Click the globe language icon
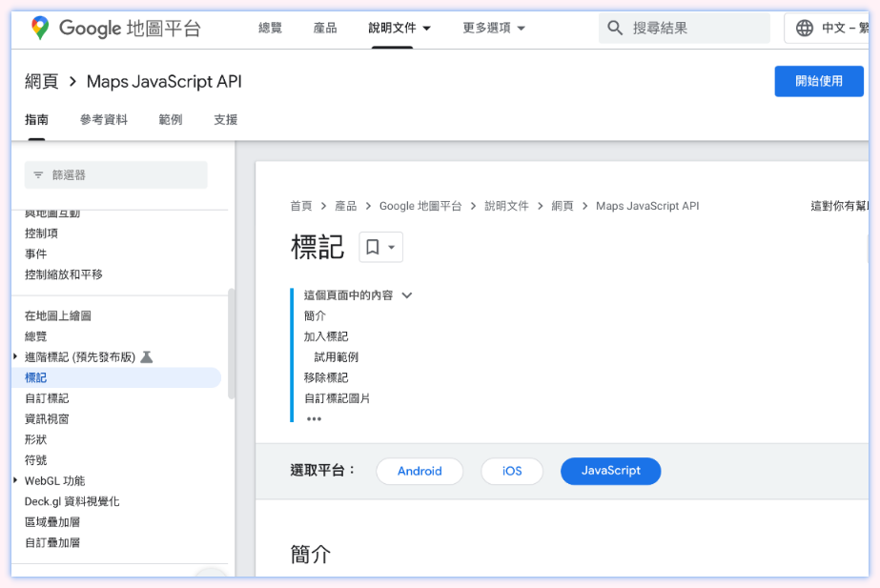Image resolution: width=880 pixels, height=588 pixels. tap(805, 28)
